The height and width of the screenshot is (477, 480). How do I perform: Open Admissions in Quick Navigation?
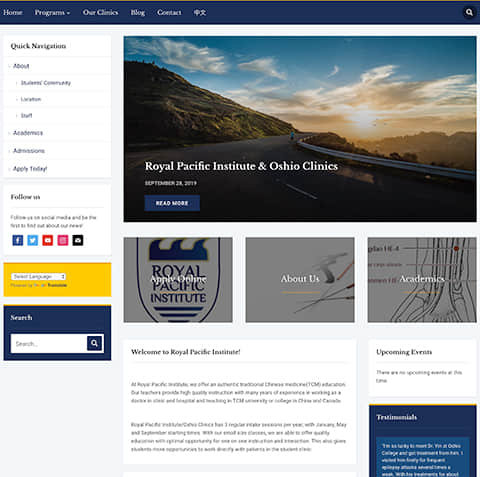click(x=29, y=151)
